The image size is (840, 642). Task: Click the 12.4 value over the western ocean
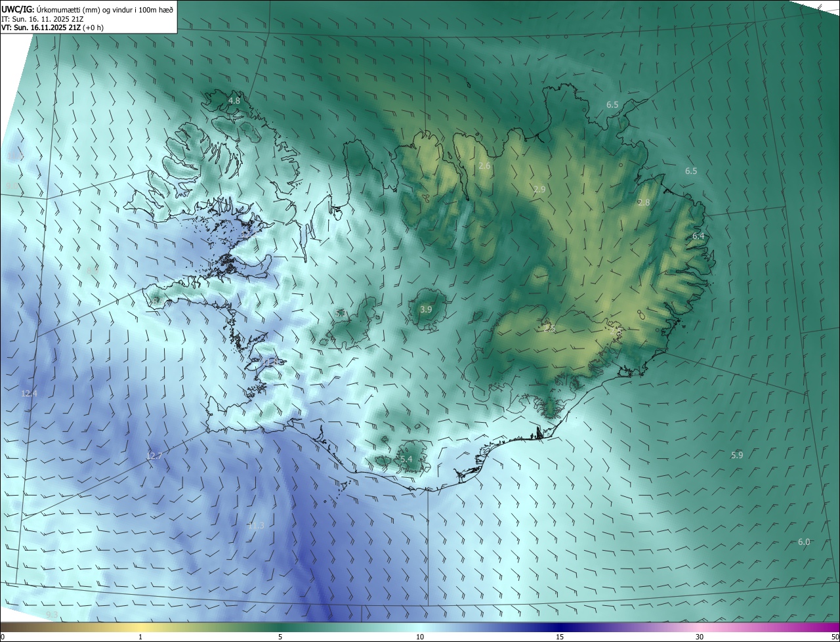click(x=29, y=394)
